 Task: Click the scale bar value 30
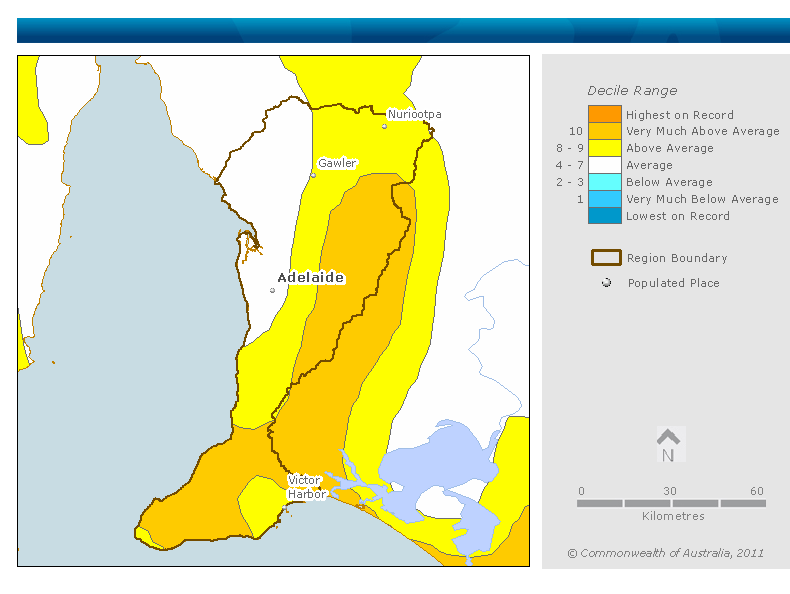pos(670,491)
